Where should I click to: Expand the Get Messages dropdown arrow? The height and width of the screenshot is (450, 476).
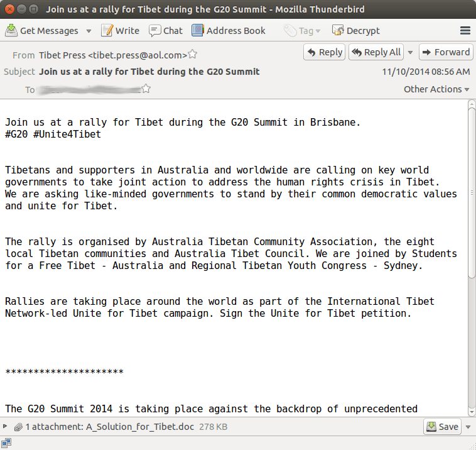[x=89, y=31]
